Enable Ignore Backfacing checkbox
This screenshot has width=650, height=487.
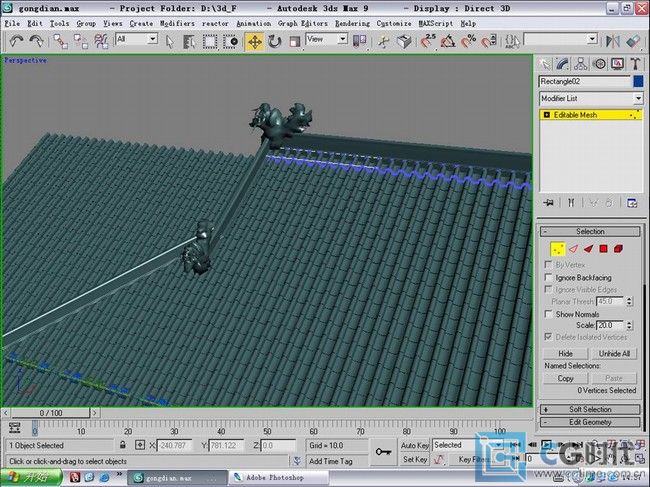coord(548,277)
